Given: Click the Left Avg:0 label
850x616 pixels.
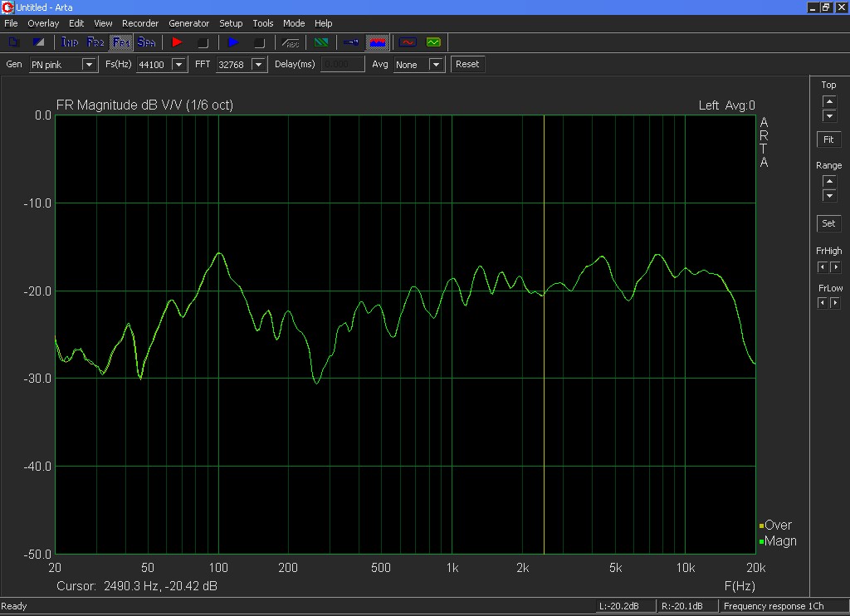Looking at the screenshot, I should 726,105.
